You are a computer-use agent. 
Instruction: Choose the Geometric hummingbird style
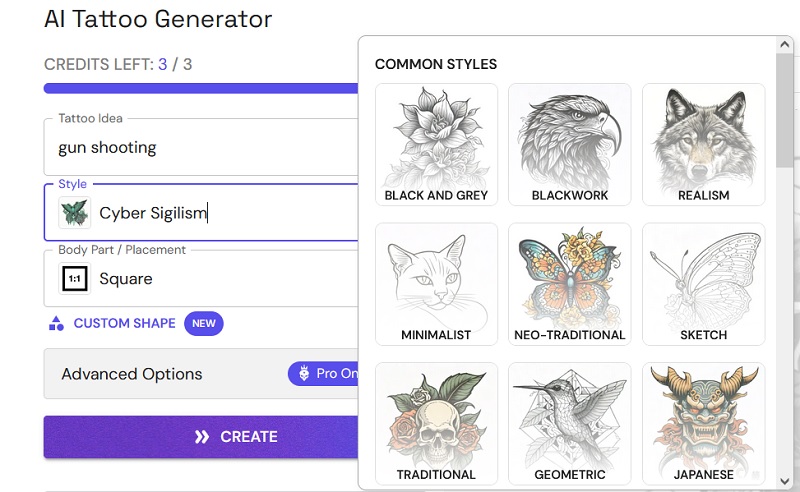[569, 423]
